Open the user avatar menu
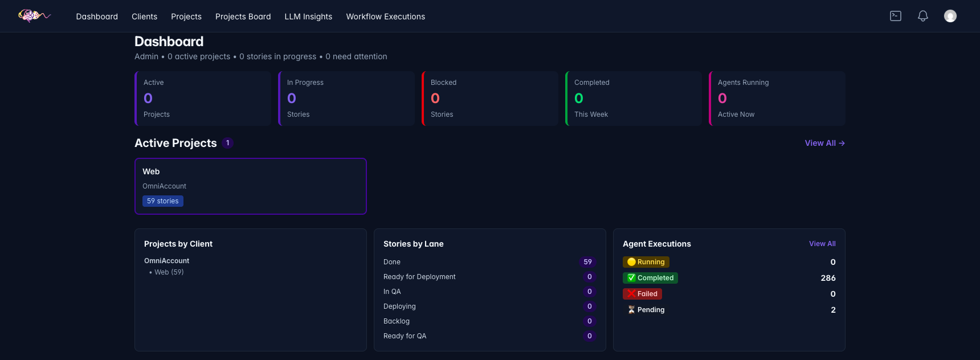This screenshot has width=980, height=360. [950, 16]
